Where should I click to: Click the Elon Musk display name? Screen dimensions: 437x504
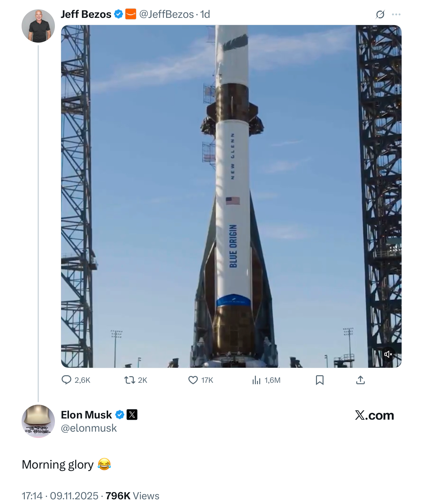86,415
